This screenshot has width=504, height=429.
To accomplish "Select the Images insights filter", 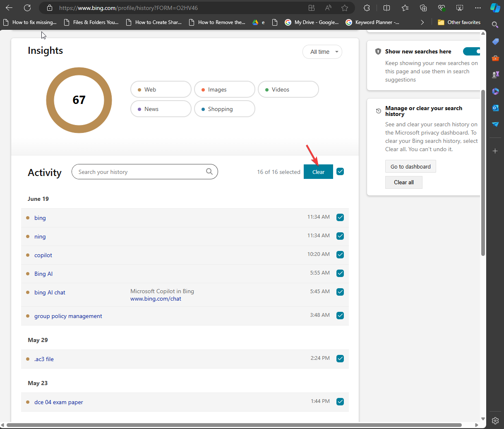I will tap(225, 89).
